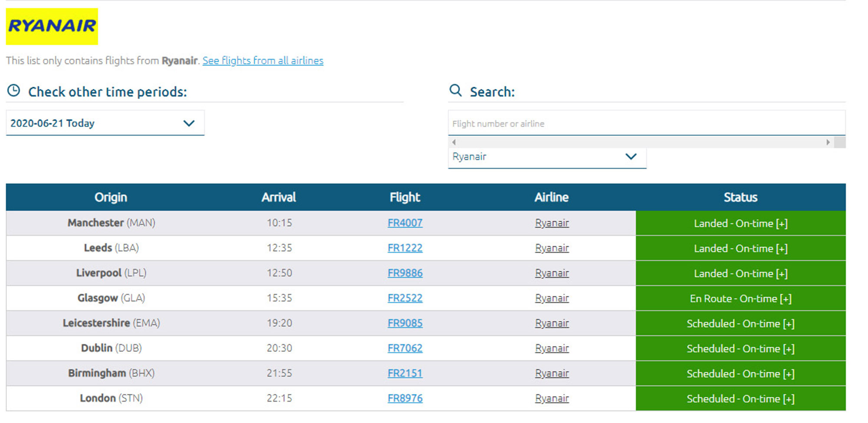Select Dublin (DUB) origin cell

pos(111,348)
